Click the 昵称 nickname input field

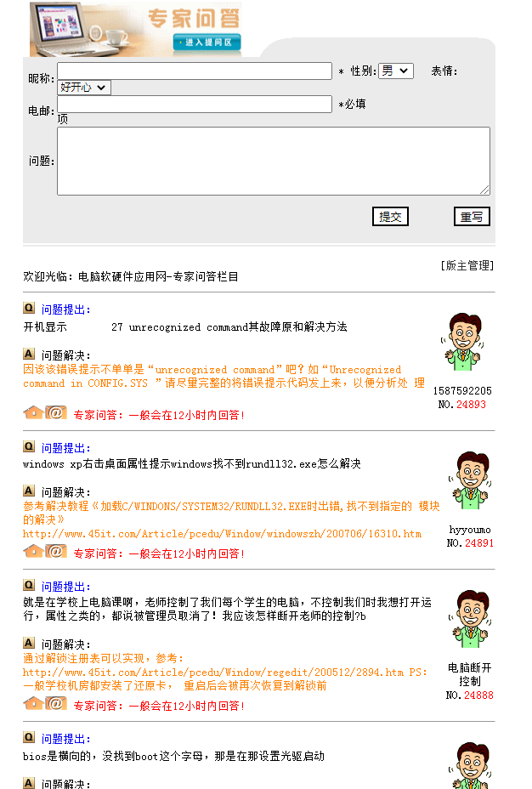[195, 71]
